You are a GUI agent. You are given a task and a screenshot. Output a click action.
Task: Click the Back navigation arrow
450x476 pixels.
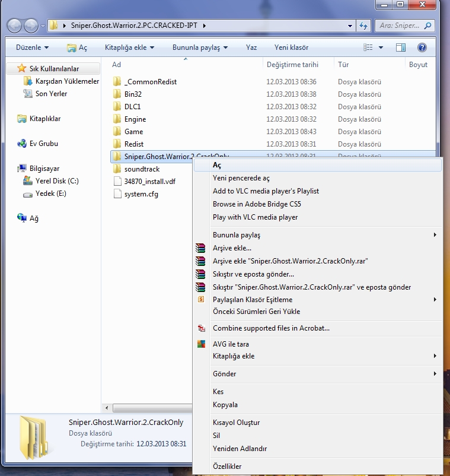tap(14, 26)
